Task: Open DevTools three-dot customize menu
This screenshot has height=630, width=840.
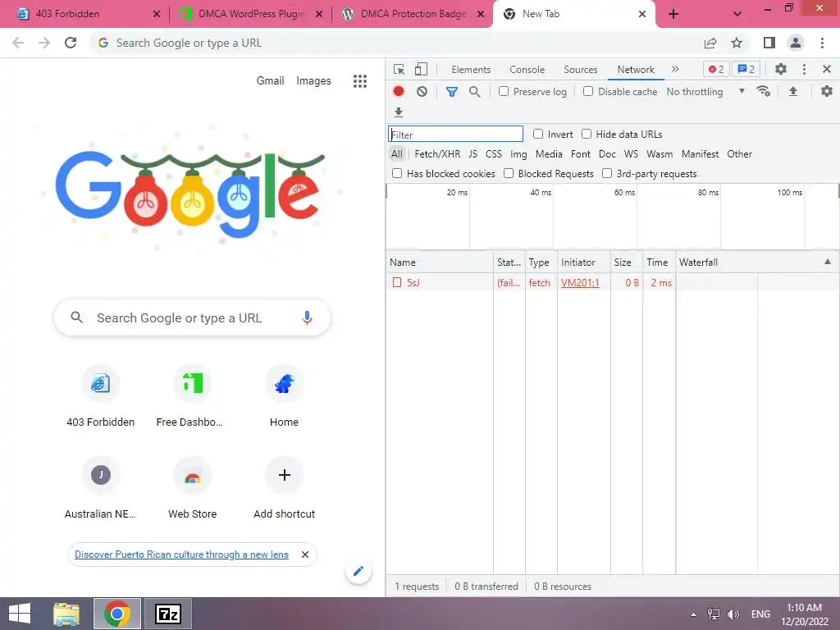Action: click(804, 69)
